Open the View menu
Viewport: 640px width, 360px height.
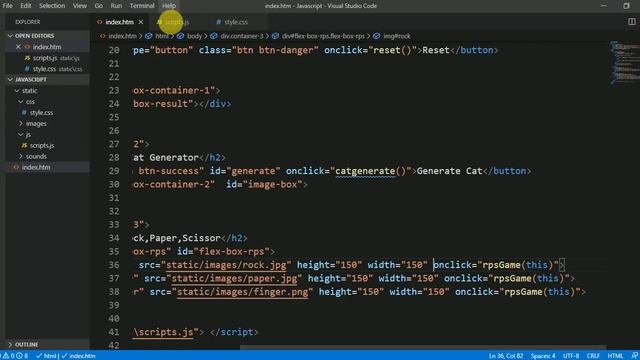click(x=80, y=6)
